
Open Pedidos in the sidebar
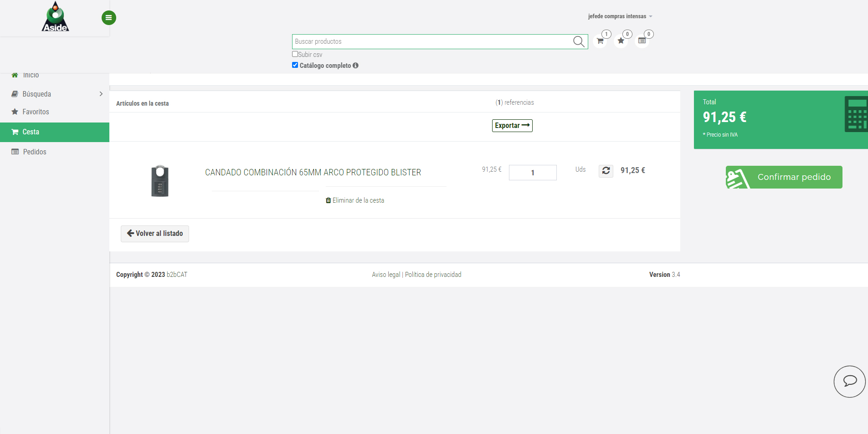click(x=35, y=152)
